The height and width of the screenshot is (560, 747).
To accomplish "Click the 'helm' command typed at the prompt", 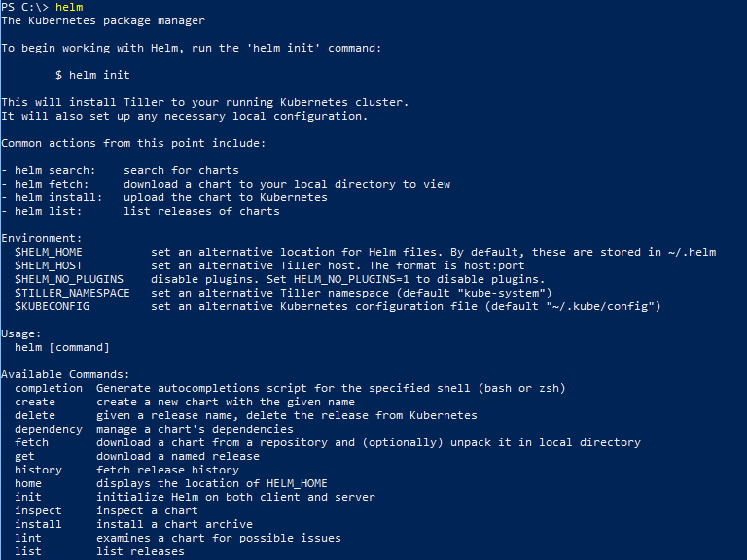I will click(69, 7).
